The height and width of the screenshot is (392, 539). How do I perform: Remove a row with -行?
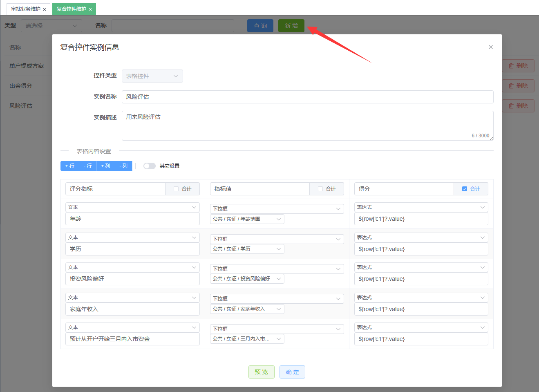(87, 166)
